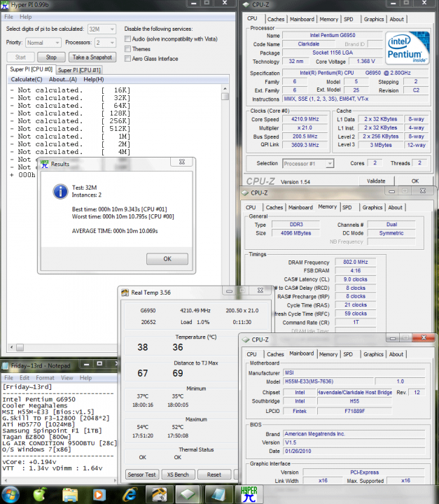439x504 pixels.
Task: Click Real Temp title bar icon
Action: click(125, 293)
